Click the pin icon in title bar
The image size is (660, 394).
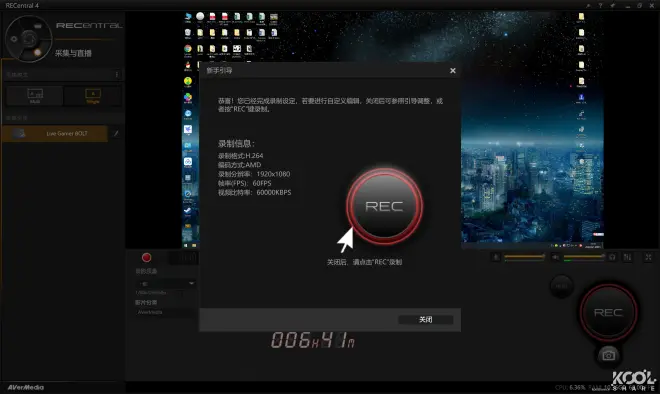pos(613,5)
